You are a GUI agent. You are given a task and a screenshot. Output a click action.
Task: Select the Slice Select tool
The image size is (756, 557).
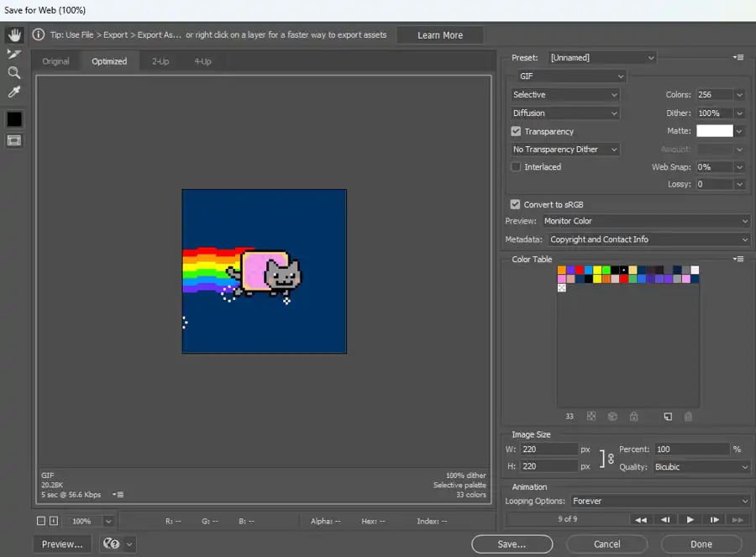click(x=14, y=54)
